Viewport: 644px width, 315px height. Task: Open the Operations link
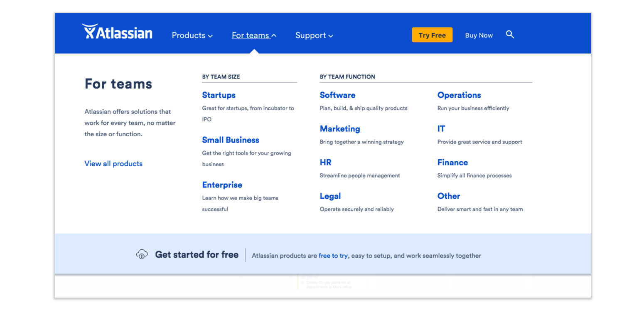coord(459,95)
